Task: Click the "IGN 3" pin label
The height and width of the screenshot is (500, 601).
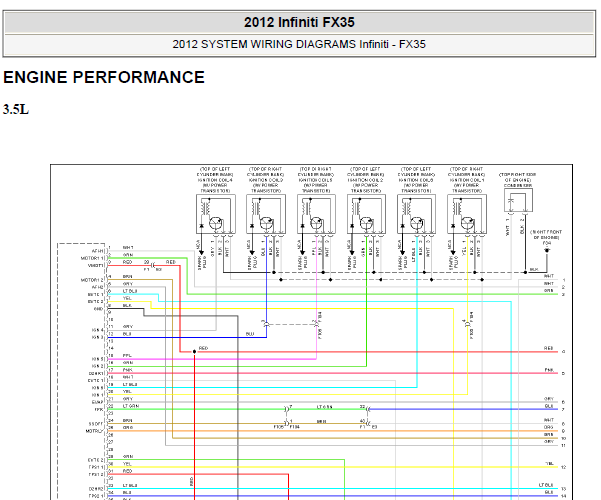Action: point(97,337)
